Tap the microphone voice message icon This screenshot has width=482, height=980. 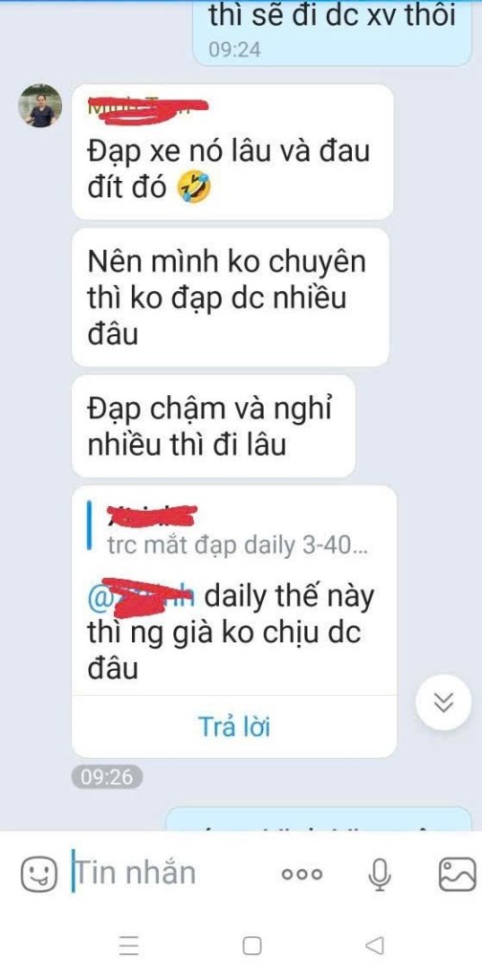[379, 874]
